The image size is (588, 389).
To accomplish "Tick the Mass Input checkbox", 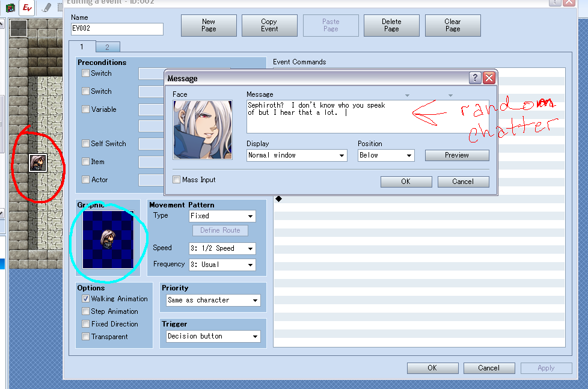I will tap(176, 180).
